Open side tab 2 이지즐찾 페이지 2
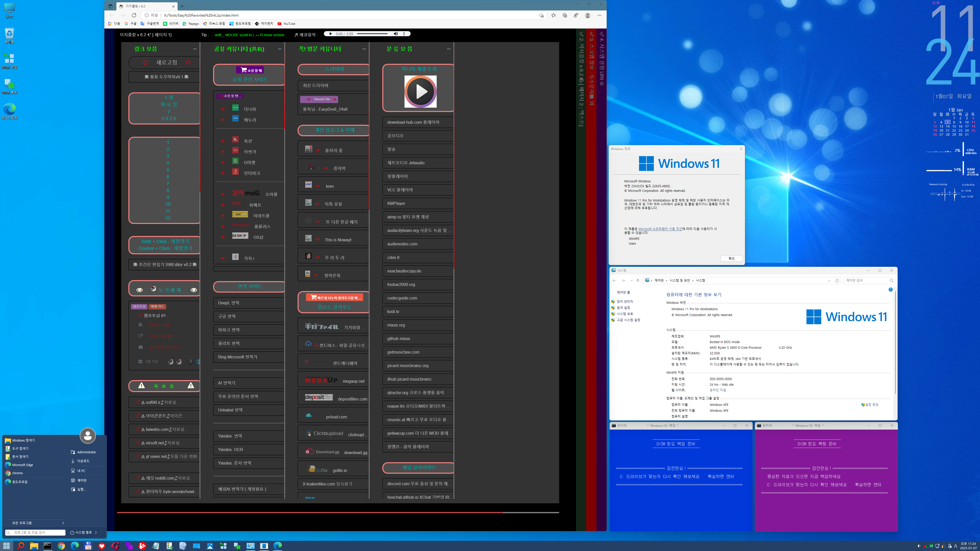The image size is (980, 551). coord(581,79)
